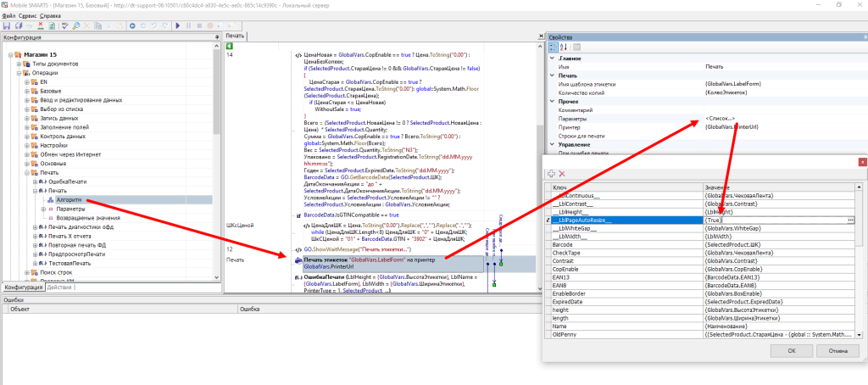Click Отмена in the parameters dialog

pos(838,351)
